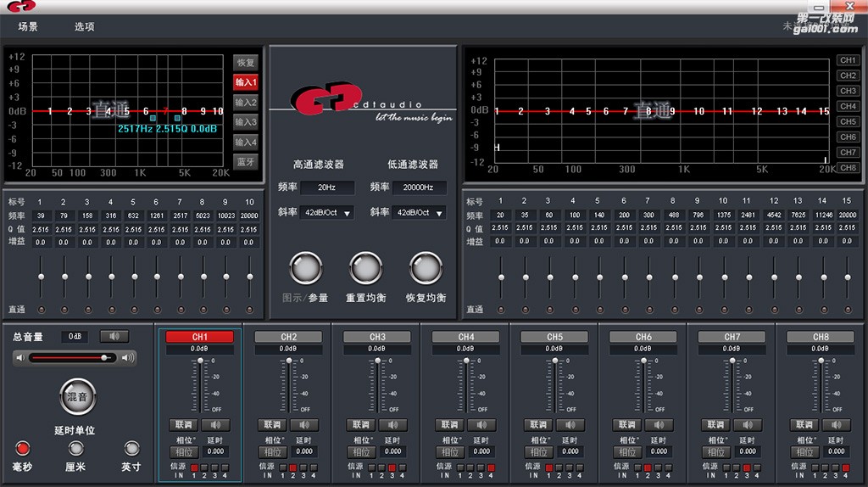Click the 混音 round mixer knob
The image size is (868, 487).
77,397
